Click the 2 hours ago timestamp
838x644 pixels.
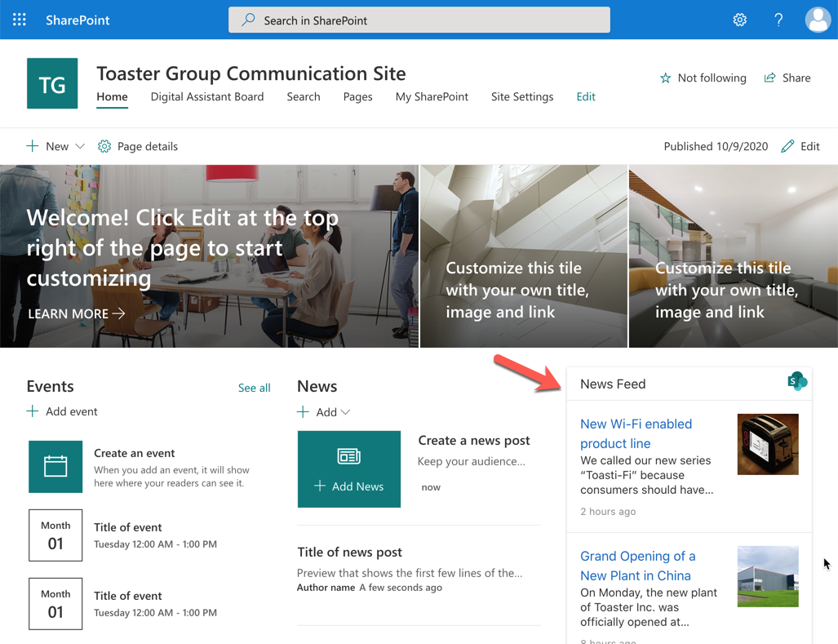pos(608,512)
